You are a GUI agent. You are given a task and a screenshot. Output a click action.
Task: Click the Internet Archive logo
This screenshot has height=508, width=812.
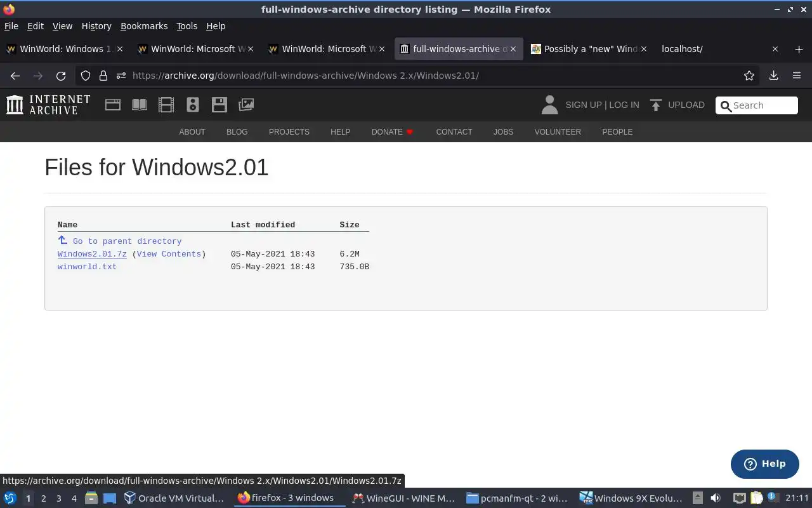point(48,105)
